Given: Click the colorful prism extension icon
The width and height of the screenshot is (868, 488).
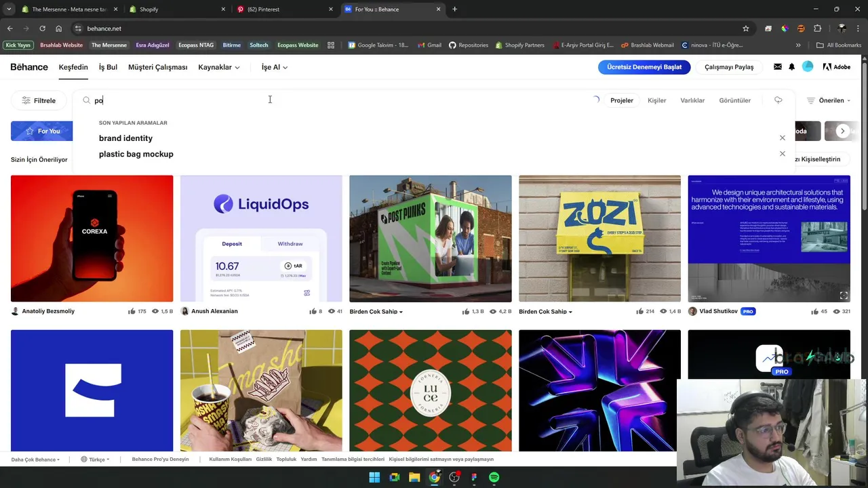Looking at the screenshot, I should click(785, 28).
